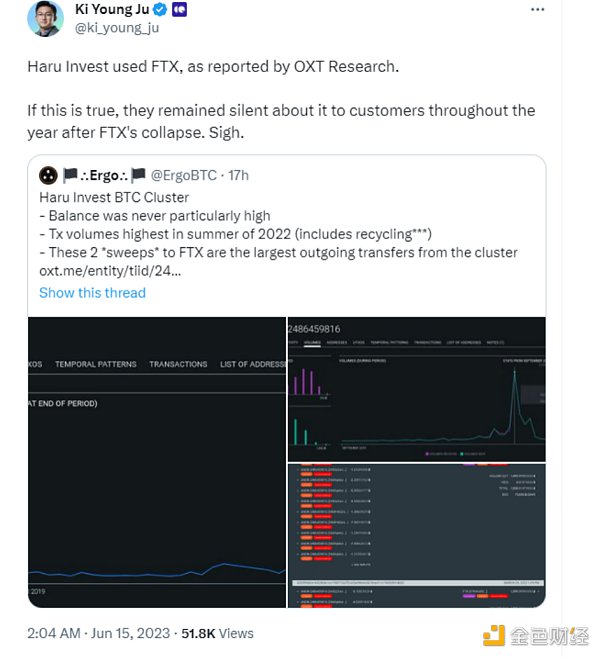Click the Ergo quoted tweet avatar
This screenshot has width=600, height=657.
pos(47,175)
